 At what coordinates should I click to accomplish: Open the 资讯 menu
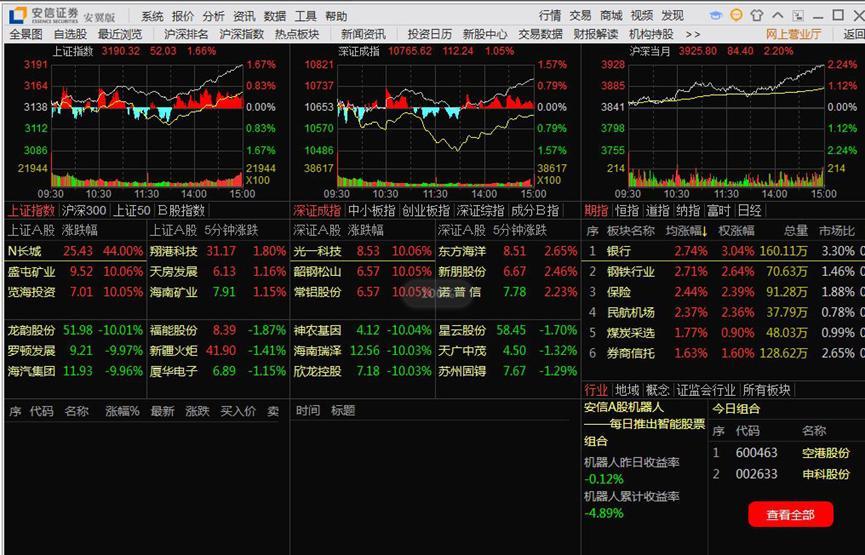[x=244, y=16]
